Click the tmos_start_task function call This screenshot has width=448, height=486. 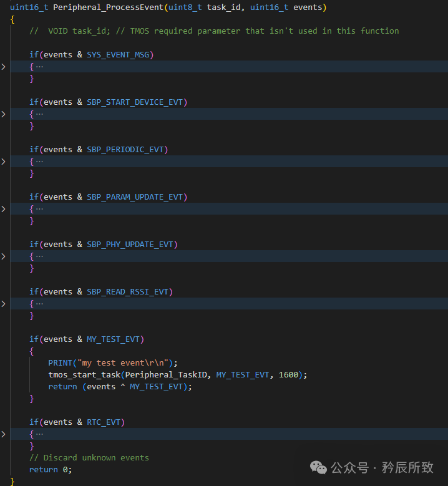[x=84, y=375]
